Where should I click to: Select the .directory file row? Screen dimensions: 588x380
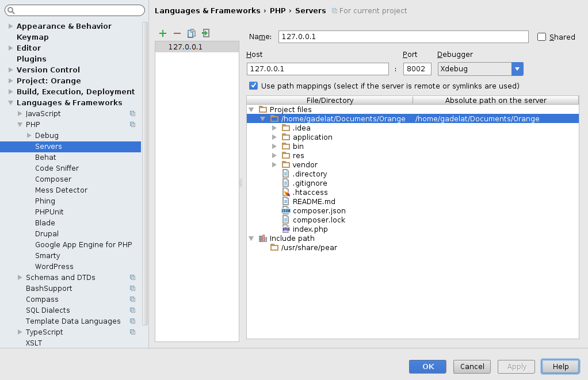pyautogui.click(x=413, y=174)
